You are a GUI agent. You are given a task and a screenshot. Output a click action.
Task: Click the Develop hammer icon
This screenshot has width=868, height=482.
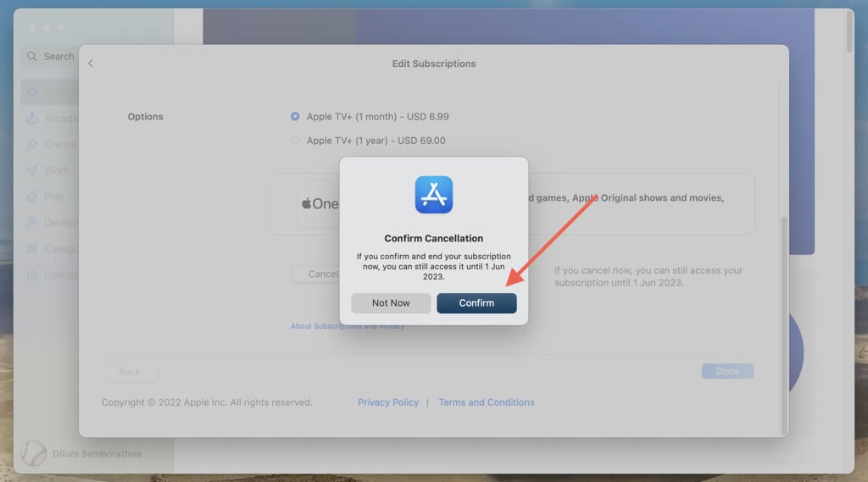coord(32,223)
